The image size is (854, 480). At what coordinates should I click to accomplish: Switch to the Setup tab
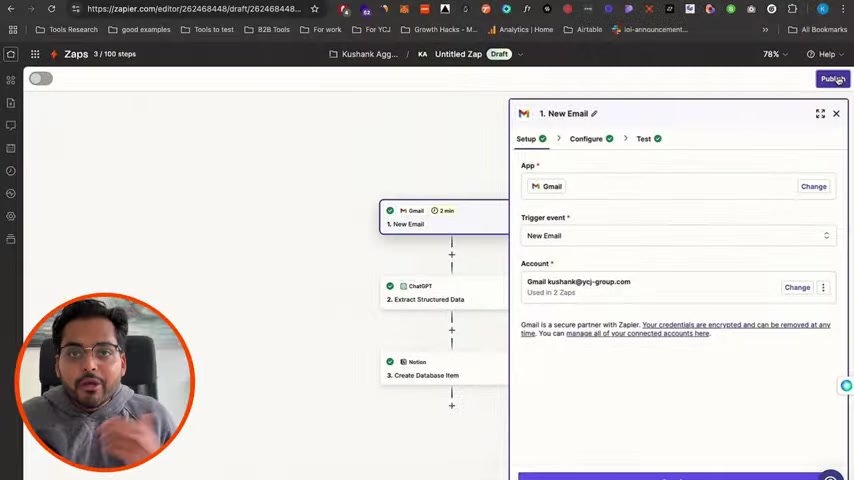[x=531, y=139]
